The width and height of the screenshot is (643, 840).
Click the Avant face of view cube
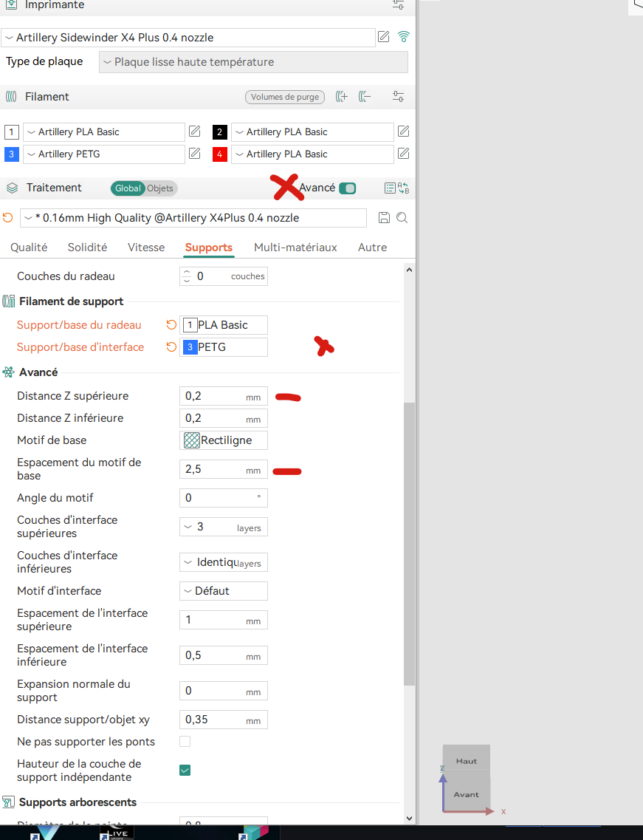click(467, 793)
